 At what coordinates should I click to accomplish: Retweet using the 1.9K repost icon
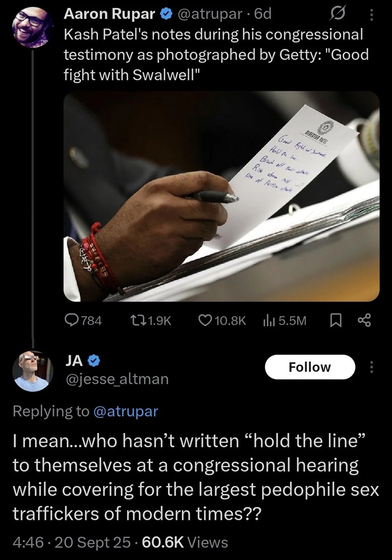pos(150,320)
